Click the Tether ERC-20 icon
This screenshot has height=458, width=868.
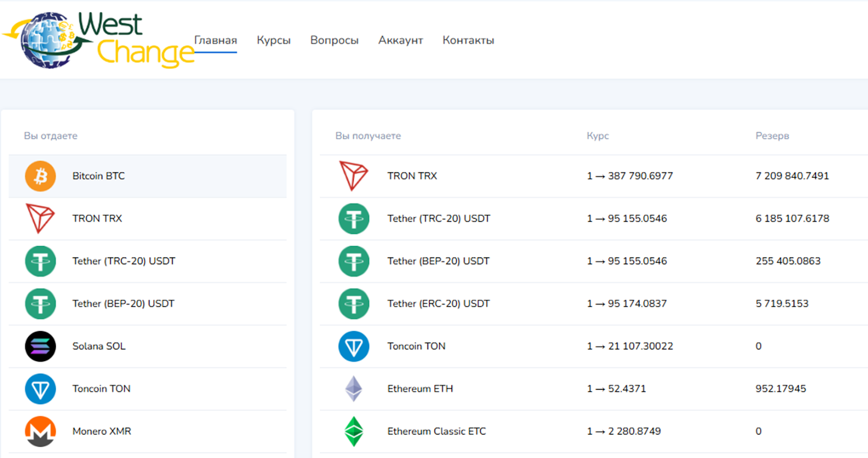coord(354,304)
